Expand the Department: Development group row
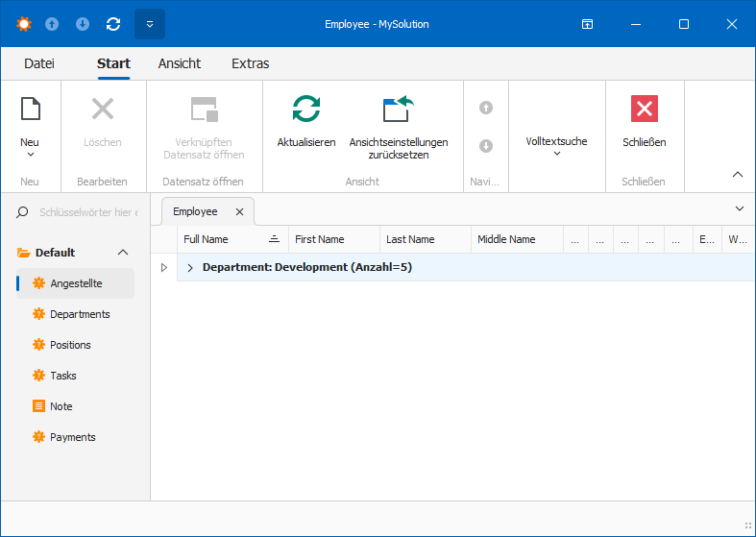Screen dimensions: 756x537 [x=190, y=268]
